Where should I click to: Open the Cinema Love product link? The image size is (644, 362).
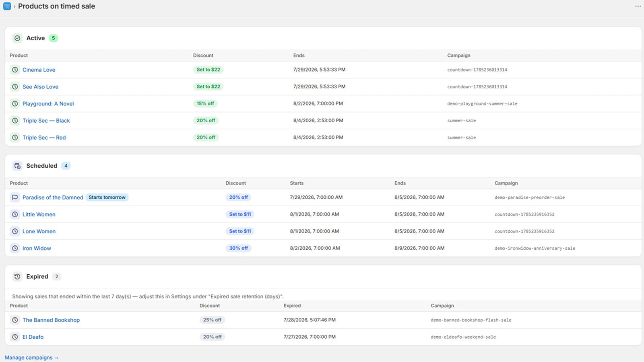pos(39,70)
